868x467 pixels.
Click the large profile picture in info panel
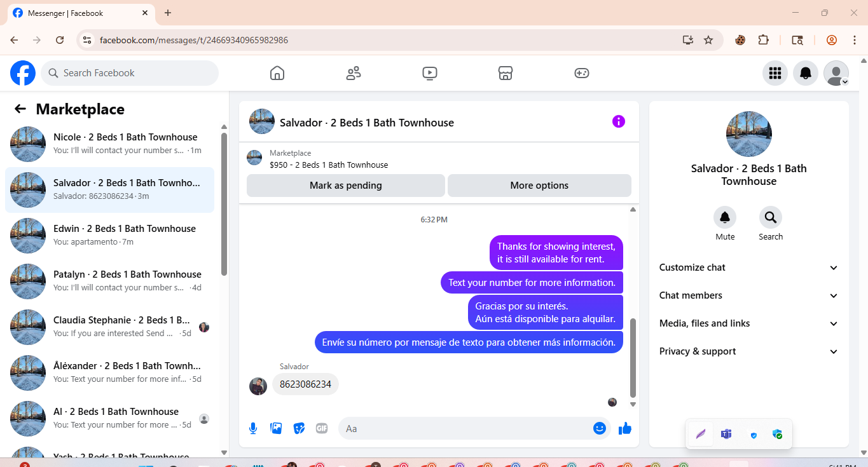tap(749, 134)
